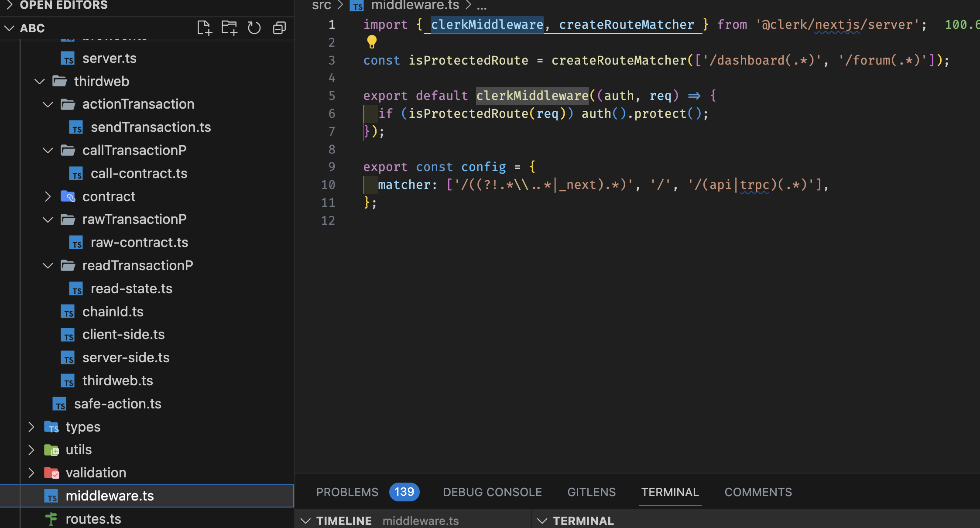Collapse all folders using the collapse icon
The image size is (980, 528).
(279, 28)
